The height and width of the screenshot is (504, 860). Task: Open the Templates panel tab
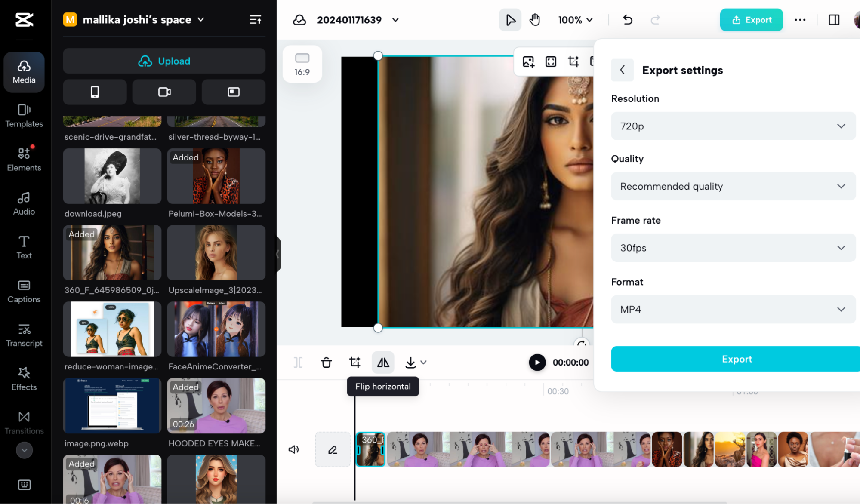(x=24, y=115)
